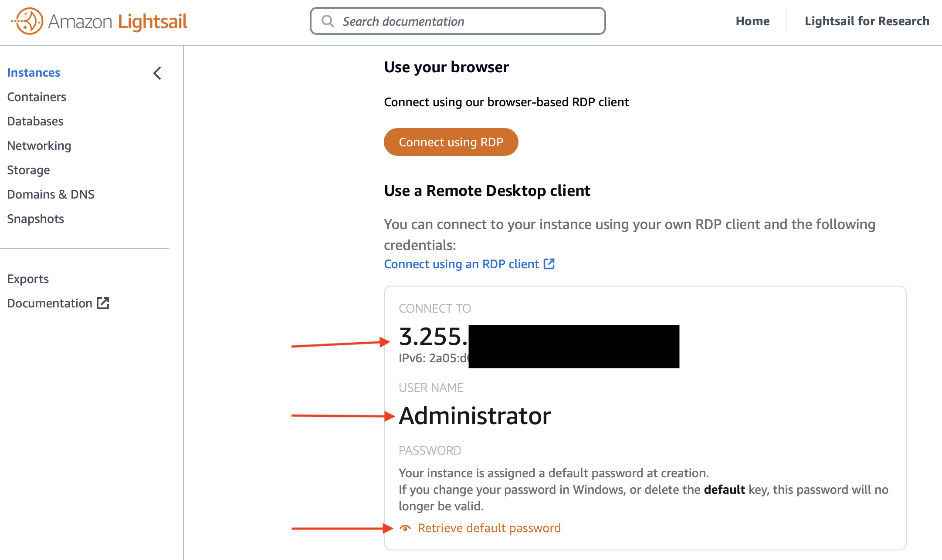Open the Storage page
This screenshot has width=942, height=560.
click(x=28, y=170)
